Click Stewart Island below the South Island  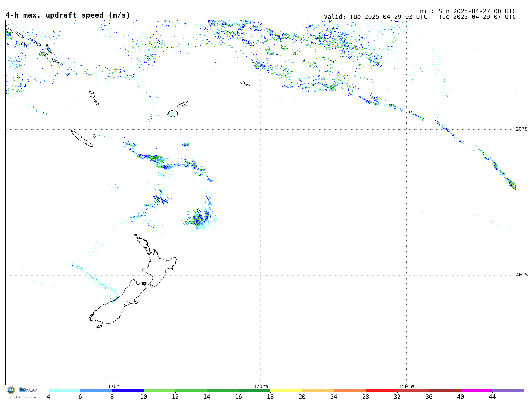pos(99,326)
